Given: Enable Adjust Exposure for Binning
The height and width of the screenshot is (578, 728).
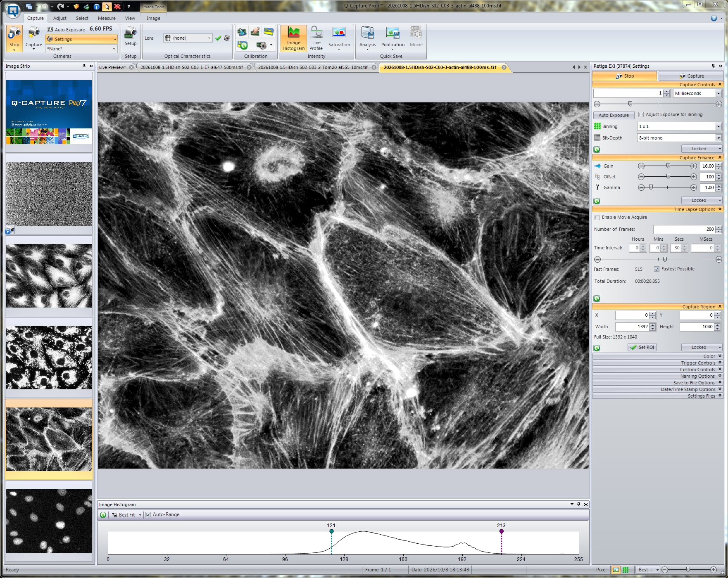Looking at the screenshot, I should tap(641, 115).
